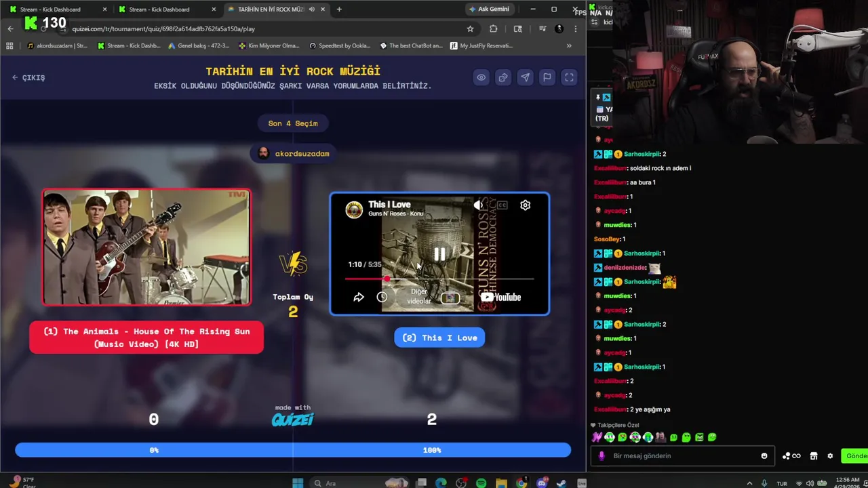868x488 pixels.
Task: Click the purple microphone icon in chat box
Action: click(x=601, y=456)
